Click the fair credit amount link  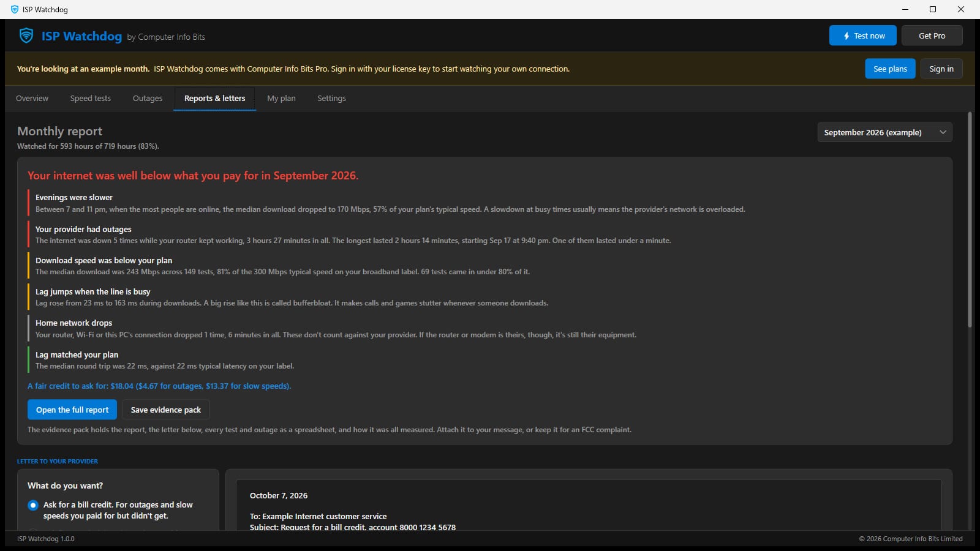click(x=159, y=386)
